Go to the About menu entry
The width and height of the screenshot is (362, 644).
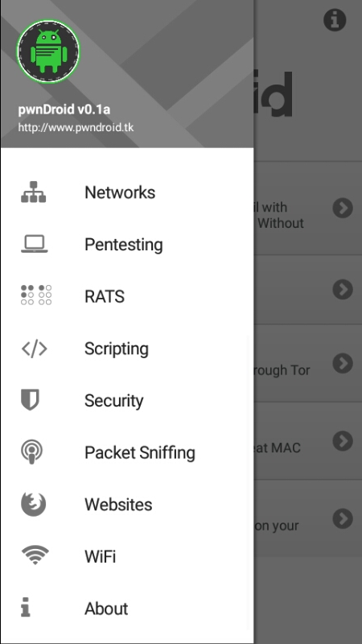click(x=127, y=609)
